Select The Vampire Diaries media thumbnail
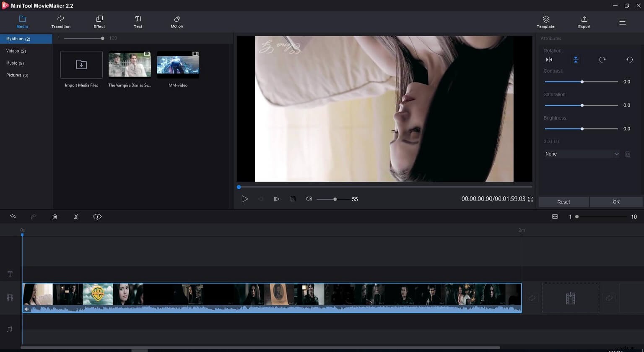Image resolution: width=644 pixels, height=352 pixels. [x=129, y=65]
